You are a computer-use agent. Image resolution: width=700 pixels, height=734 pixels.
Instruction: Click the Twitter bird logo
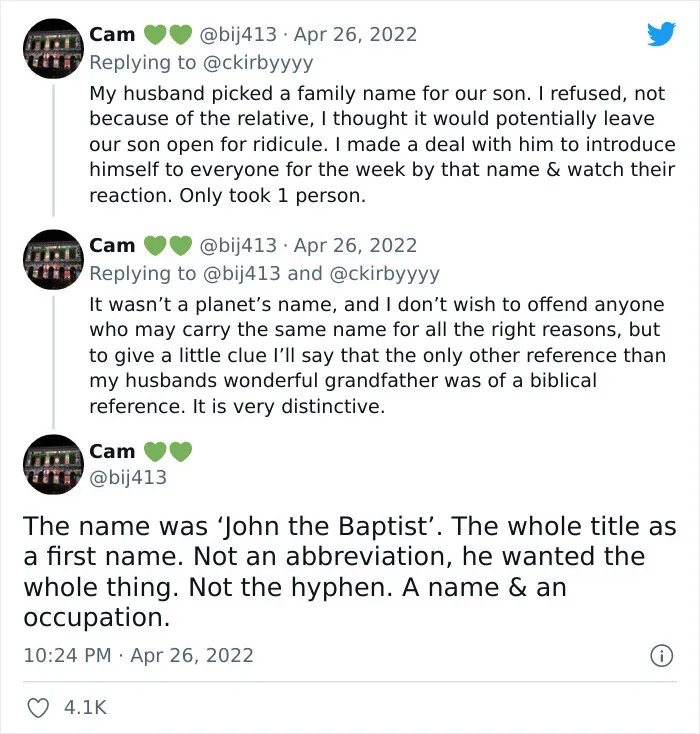point(661,34)
